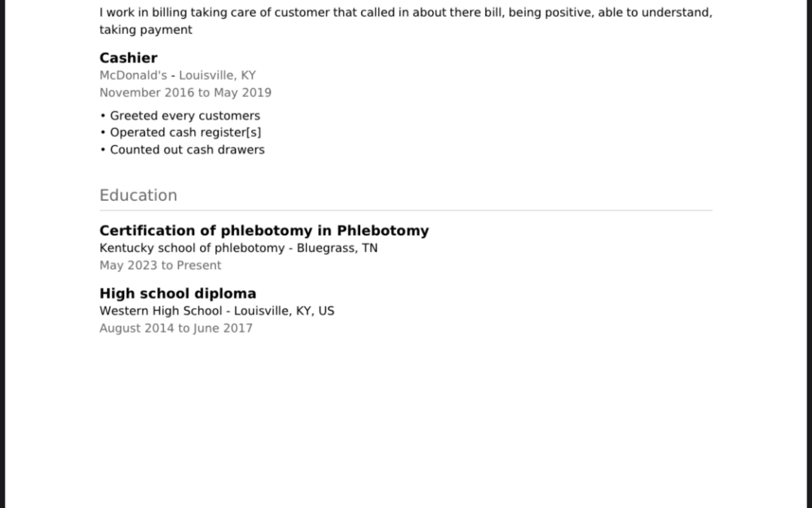
Task: Select the McDonald's employer name
Action: [x=133, y=75]
